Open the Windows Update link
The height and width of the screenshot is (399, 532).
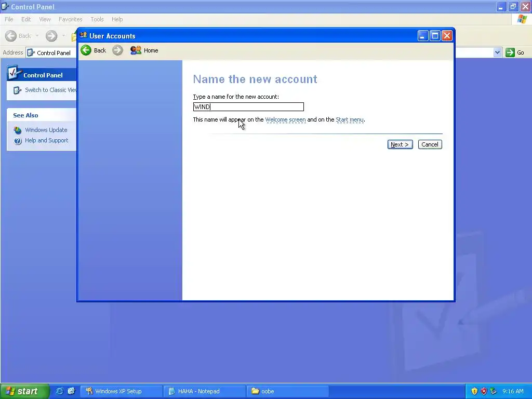pos(46,130)
